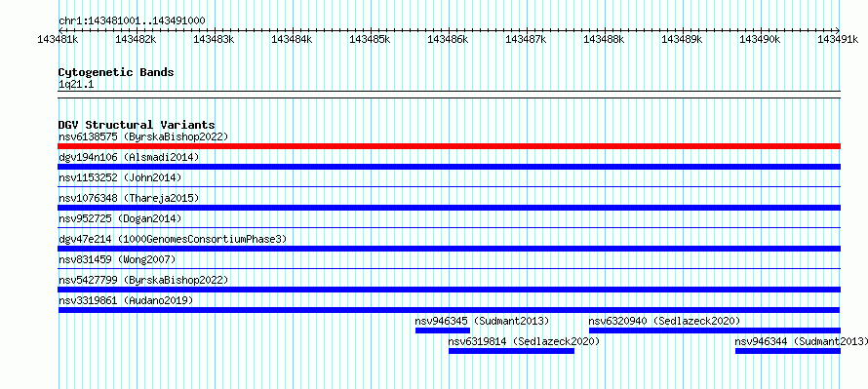
Task: Click the blue dgv47e214 variant bar
Action: 449,249
